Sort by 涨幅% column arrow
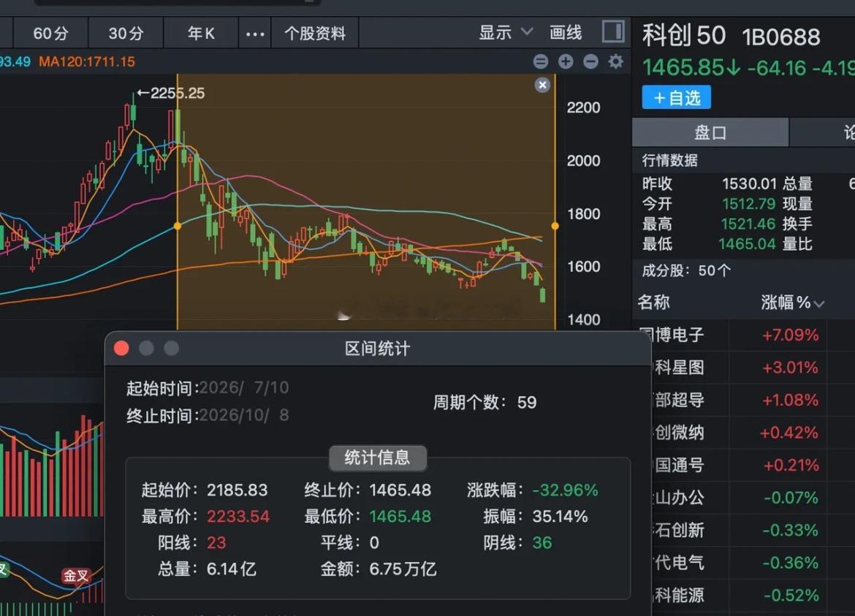Viewport: 855px width, 616px height. [x=818, y=304]
